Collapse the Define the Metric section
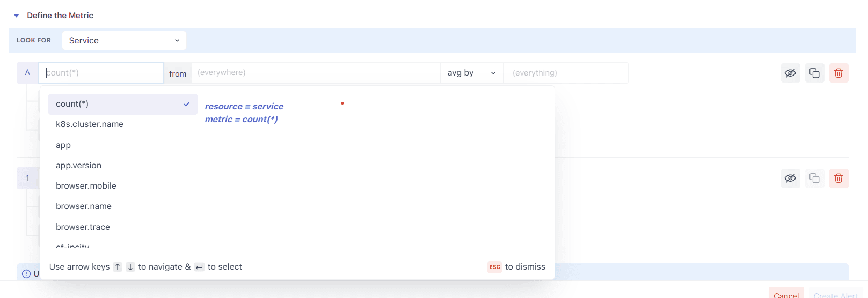The width and height of the screenshot is (868, 298). [x=17, y=16]
